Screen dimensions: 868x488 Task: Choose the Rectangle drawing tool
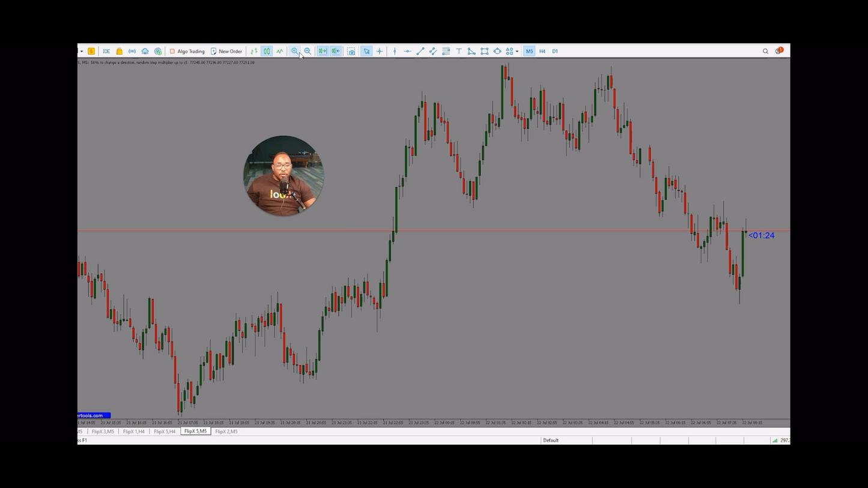pyautogui.click(x=484, y=51)
